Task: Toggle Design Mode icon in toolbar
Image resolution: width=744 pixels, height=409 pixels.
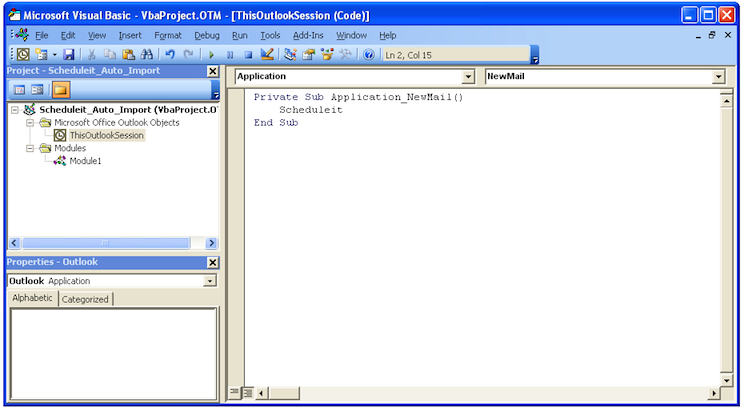Action: [267, 55]
